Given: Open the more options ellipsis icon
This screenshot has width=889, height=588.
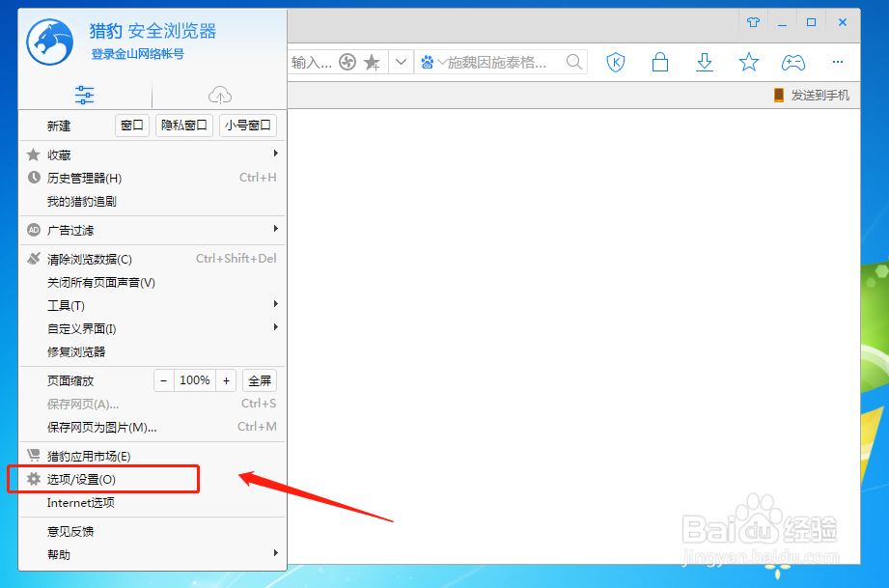Looking at the screenshot, I should [838, 62].
